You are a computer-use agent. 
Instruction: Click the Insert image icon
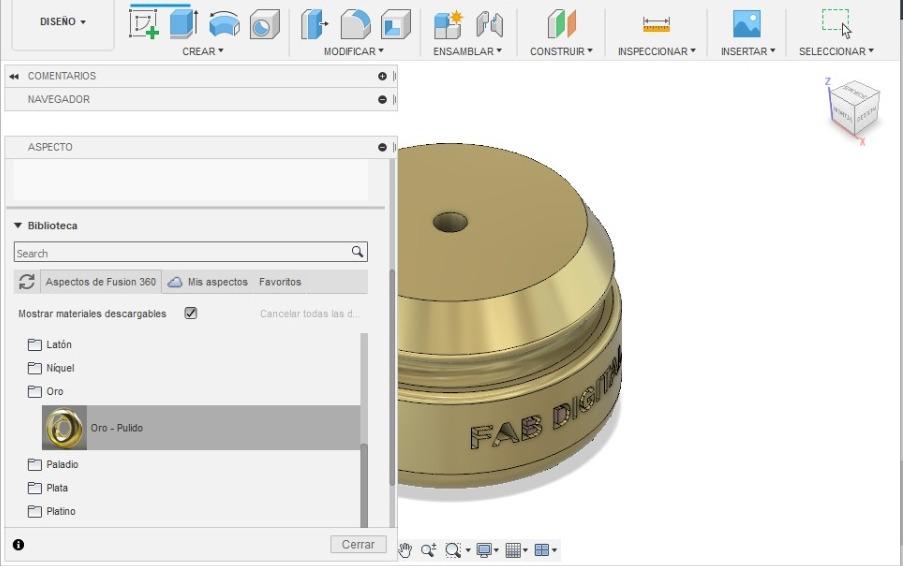tap(747, 24)
